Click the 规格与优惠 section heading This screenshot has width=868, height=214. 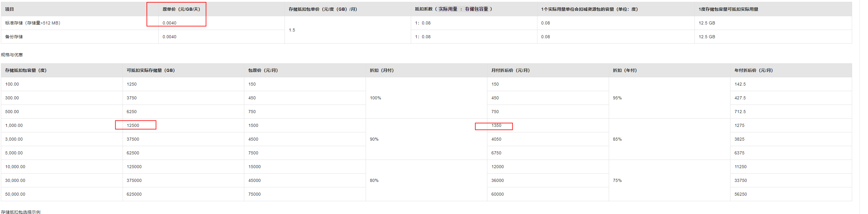12,55
